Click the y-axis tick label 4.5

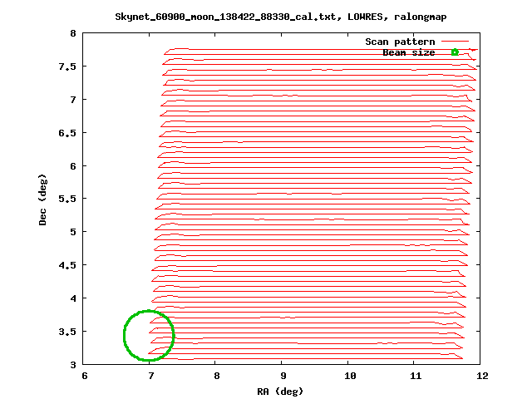67,265
